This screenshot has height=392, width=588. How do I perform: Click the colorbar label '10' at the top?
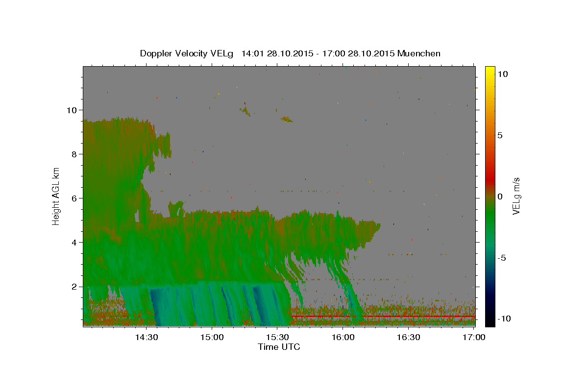tap(502, 74)
